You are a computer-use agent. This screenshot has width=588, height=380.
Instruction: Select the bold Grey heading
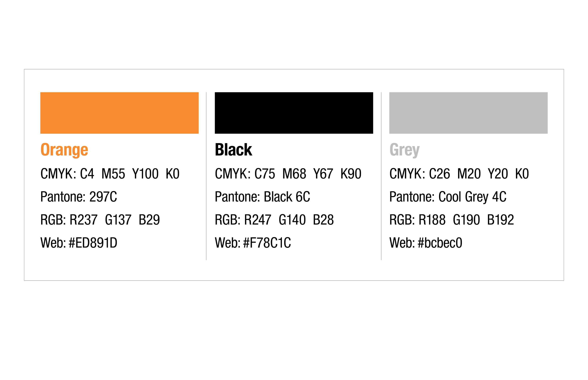(x=404, y=150)
